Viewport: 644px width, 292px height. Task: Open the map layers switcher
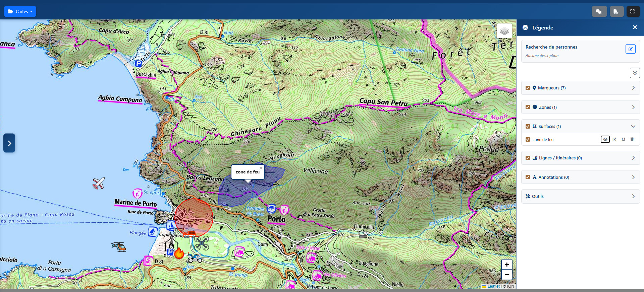coord(504,31)
